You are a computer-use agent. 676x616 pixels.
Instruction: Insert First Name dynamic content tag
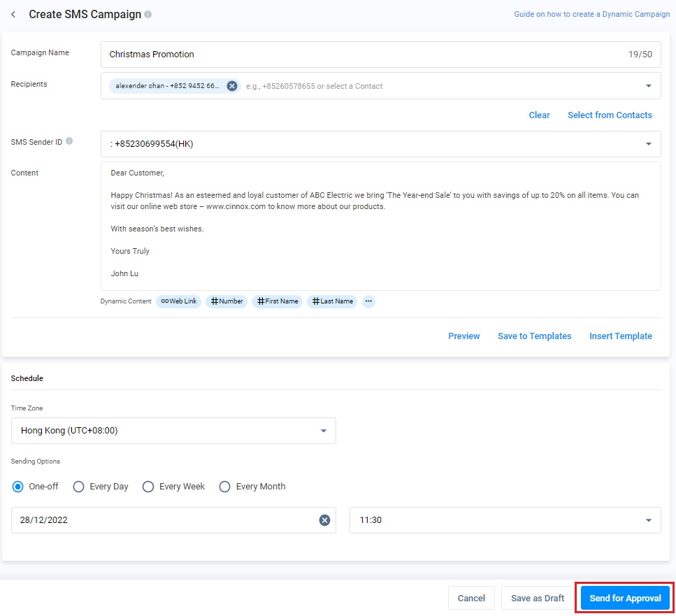pos(278,301)
